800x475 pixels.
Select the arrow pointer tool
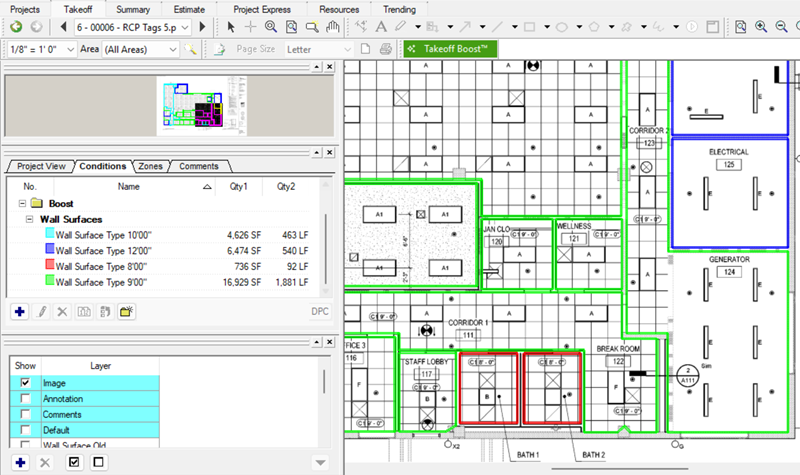tap(231, 27)
